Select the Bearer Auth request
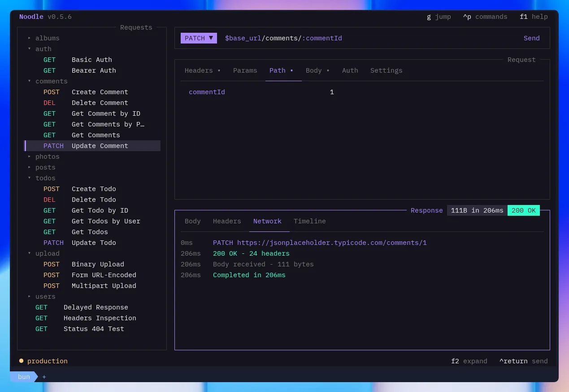Screen dimensions: 569x392 (x=92, y=70)
